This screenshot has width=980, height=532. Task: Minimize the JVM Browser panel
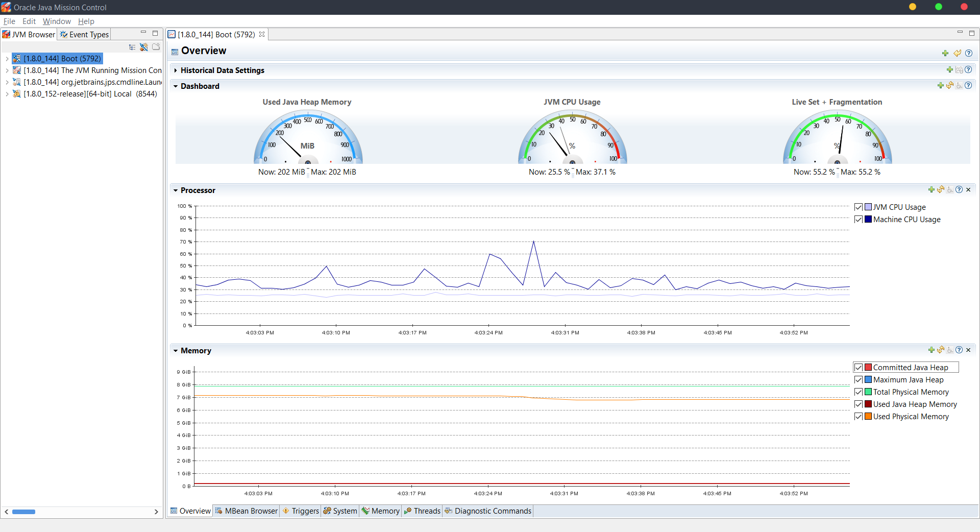[143, 33]
